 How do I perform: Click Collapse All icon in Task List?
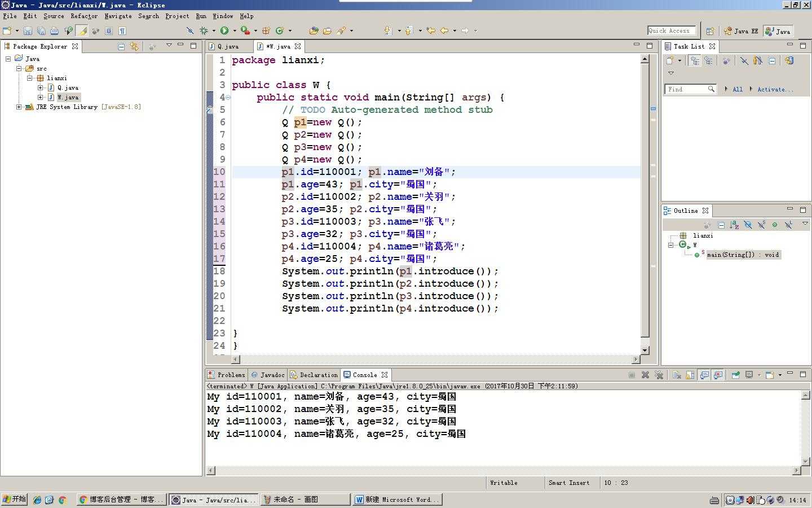(772, 60)
